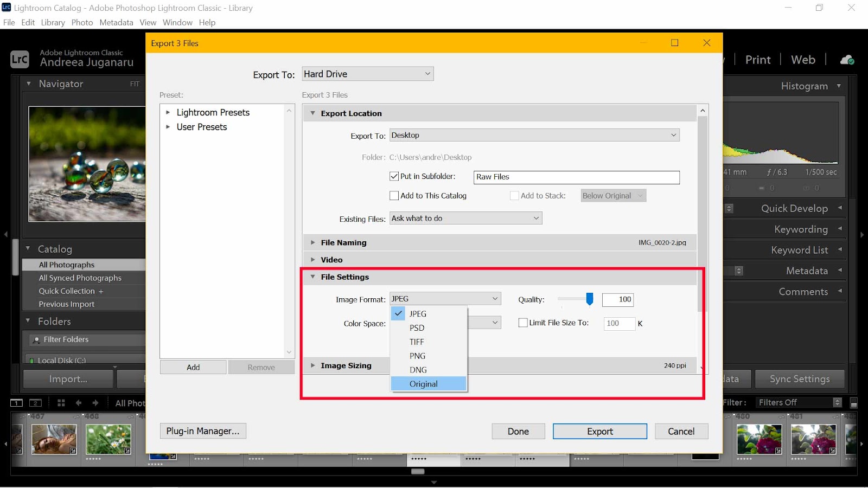This screenshot has width=868, height=488.
Task: Click the Quick Develop preset stepper icon
Action: pyautogui.click(x=729, y=208)
